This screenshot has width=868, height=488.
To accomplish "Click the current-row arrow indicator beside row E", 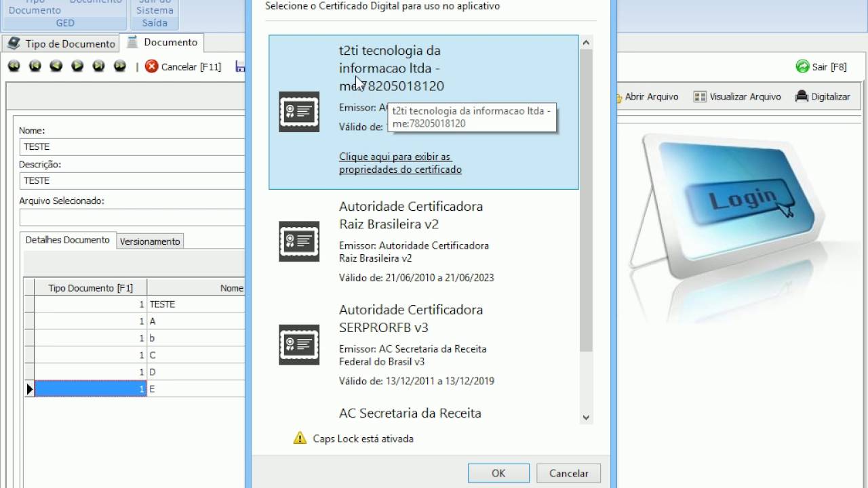I will 29,389.
